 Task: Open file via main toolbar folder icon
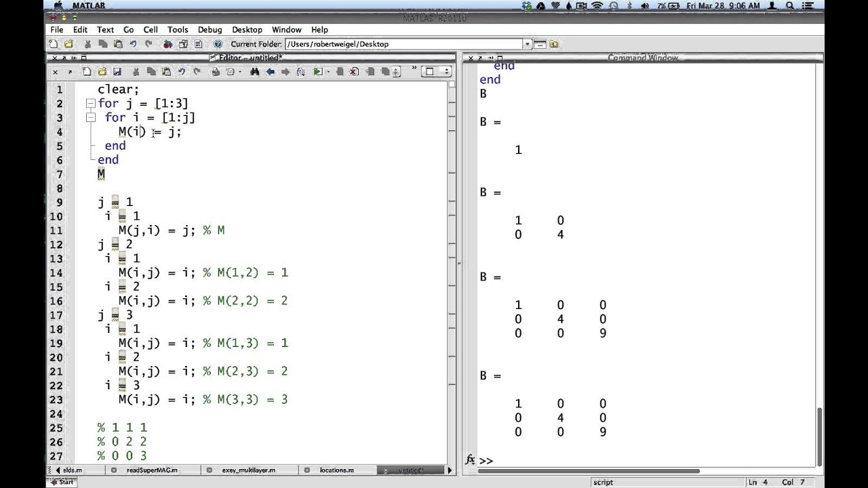pos(68,44)
